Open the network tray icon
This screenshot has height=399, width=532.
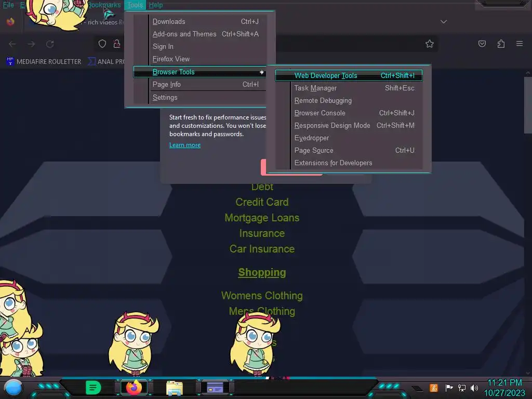(462, 388)
